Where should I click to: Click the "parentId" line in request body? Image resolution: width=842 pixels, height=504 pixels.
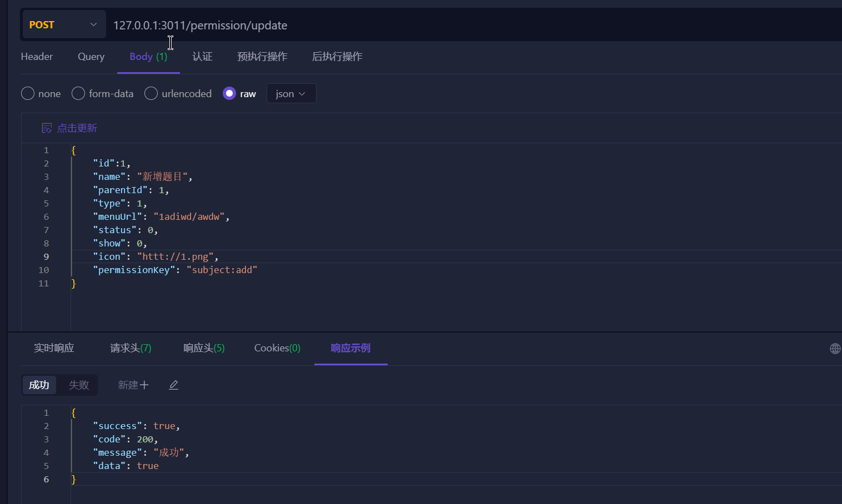pos(131,190)
